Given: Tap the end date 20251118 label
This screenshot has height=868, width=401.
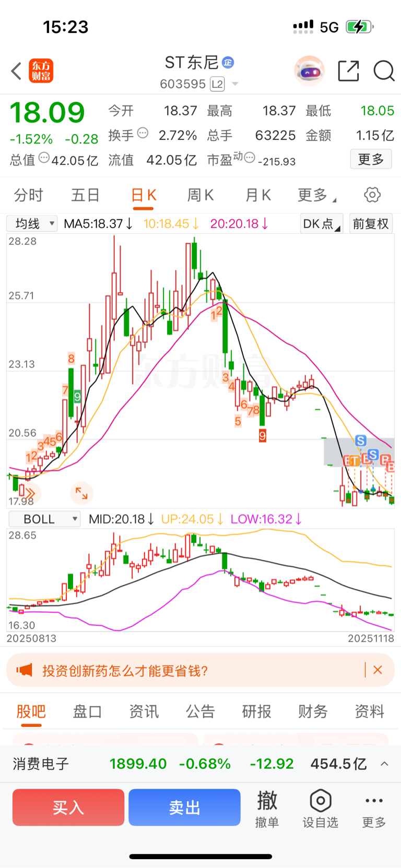Looking at the screenshot, I should coord(371,638).
